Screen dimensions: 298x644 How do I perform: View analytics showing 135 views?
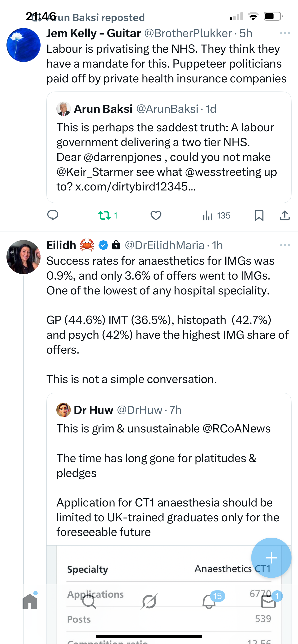[x=217, y=215]
